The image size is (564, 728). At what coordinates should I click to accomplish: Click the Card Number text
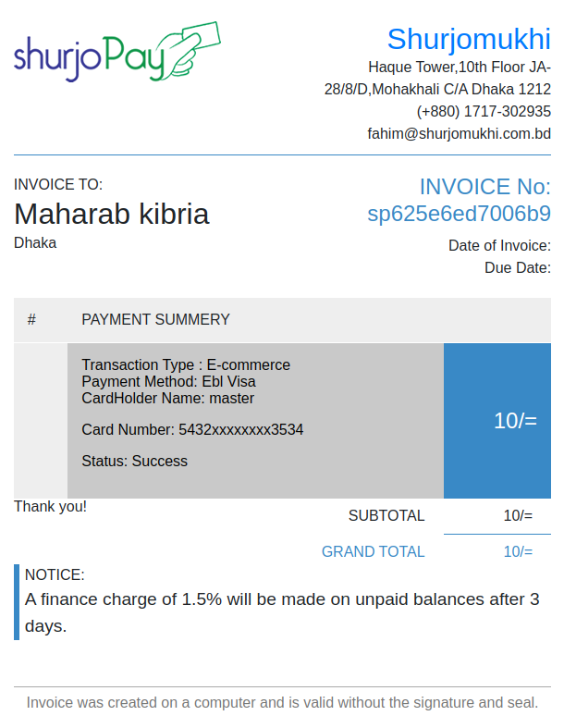coord(192,429)
